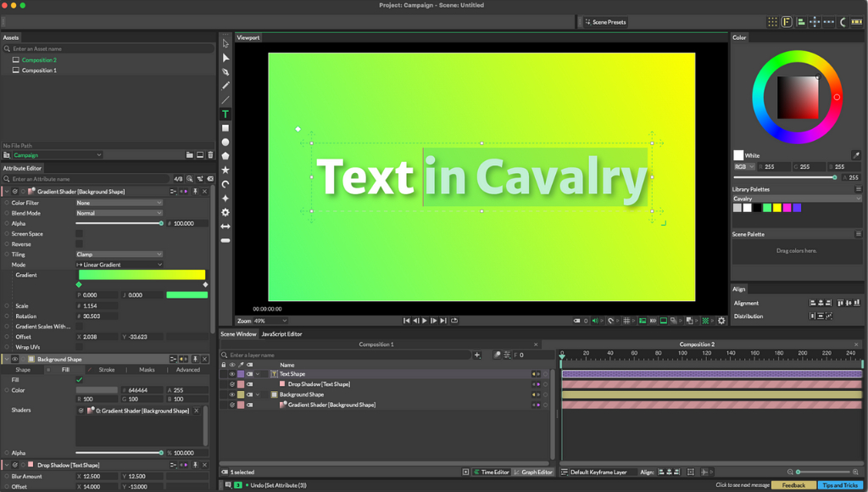This screenshot has width=868, height=492.
Task: Open the Graph Editor
Action: tap(532, 472)
